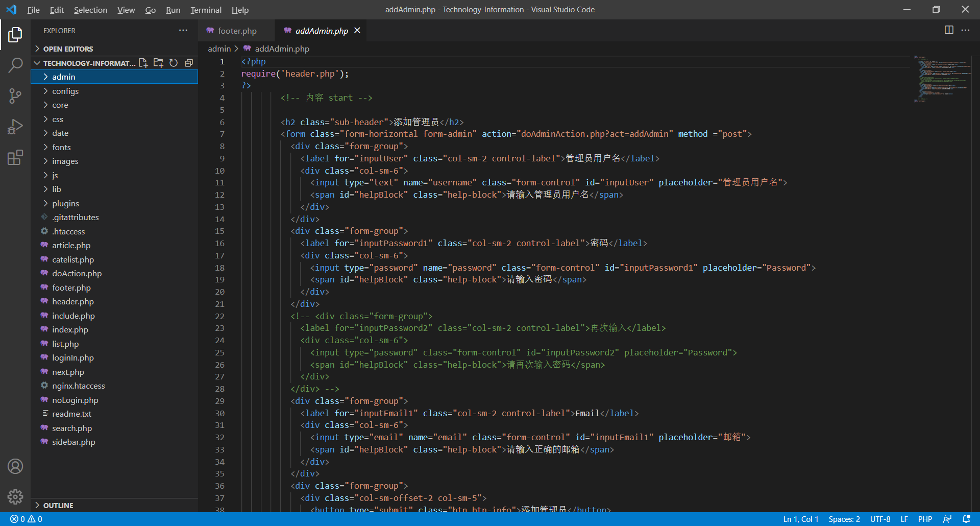
Task: Open catelist.php in explorer
Action: (114, 259)
